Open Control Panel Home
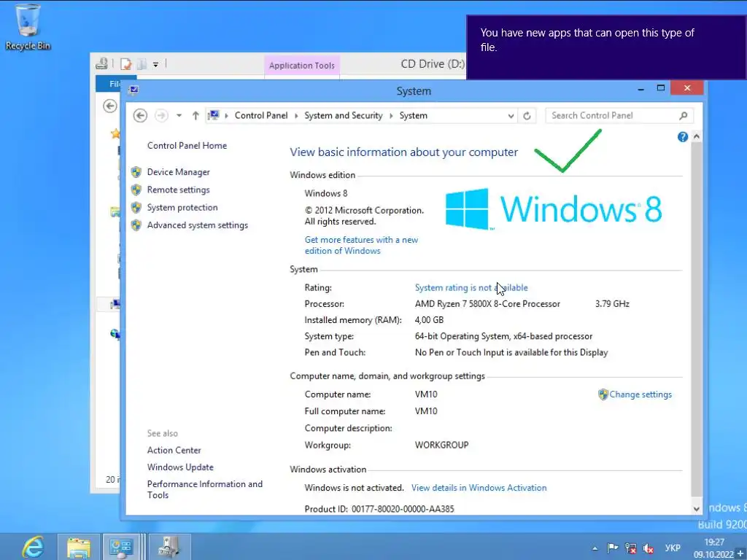The width and height of the screenshot is (747, 560). (187, 146)
